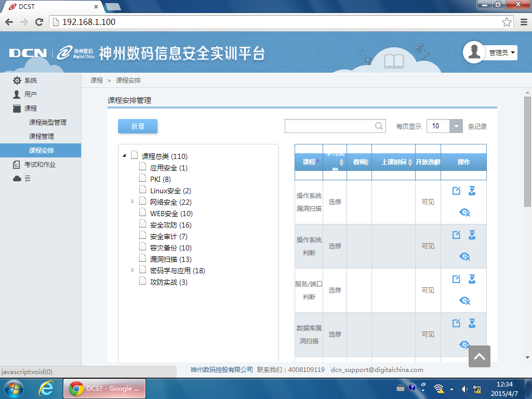Bookmark page with star icon
This screenshot has height=399, width=532.
point(507,22)
